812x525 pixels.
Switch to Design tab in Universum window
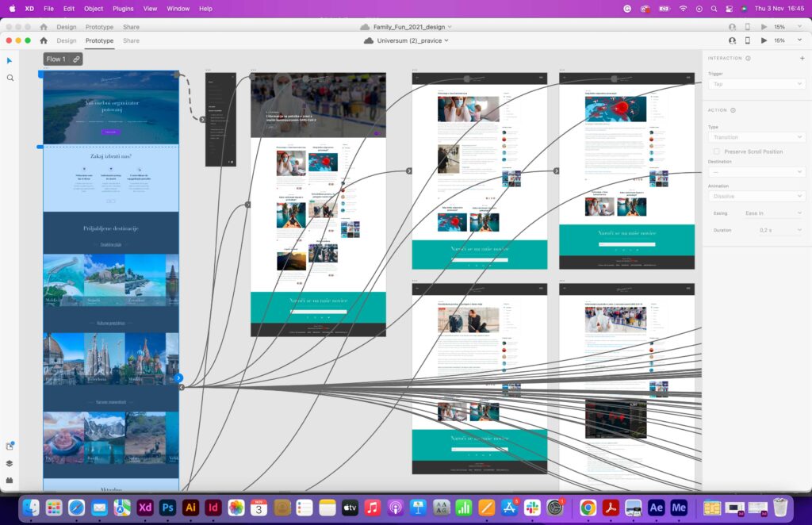click(x=67, y=40)
